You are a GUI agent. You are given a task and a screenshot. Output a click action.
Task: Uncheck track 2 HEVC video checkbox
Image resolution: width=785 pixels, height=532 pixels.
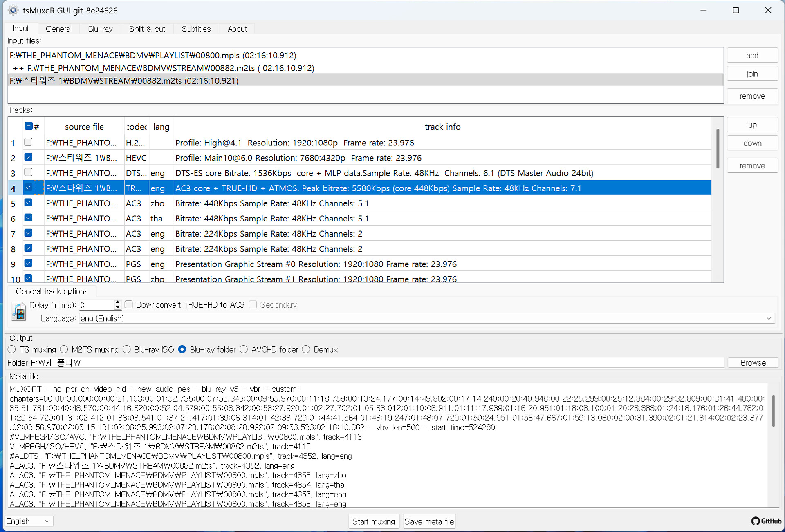point(29,157)
